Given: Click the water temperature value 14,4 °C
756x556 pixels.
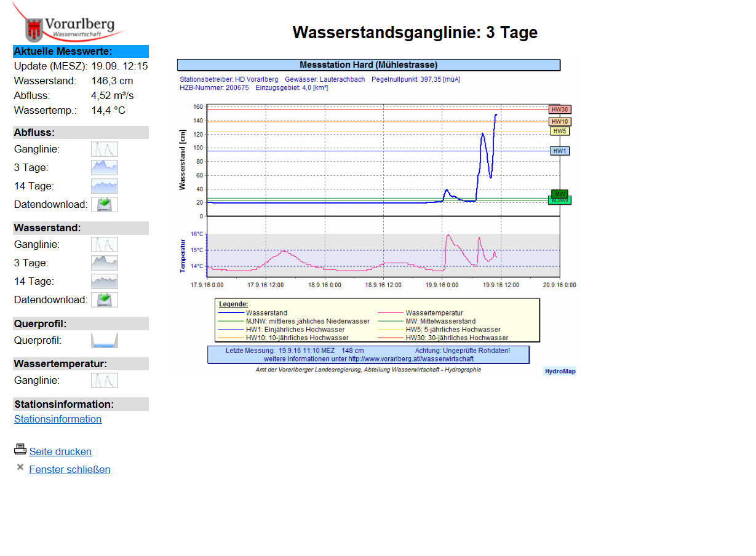Looking at the screenshot, I should tap(108, 110).
